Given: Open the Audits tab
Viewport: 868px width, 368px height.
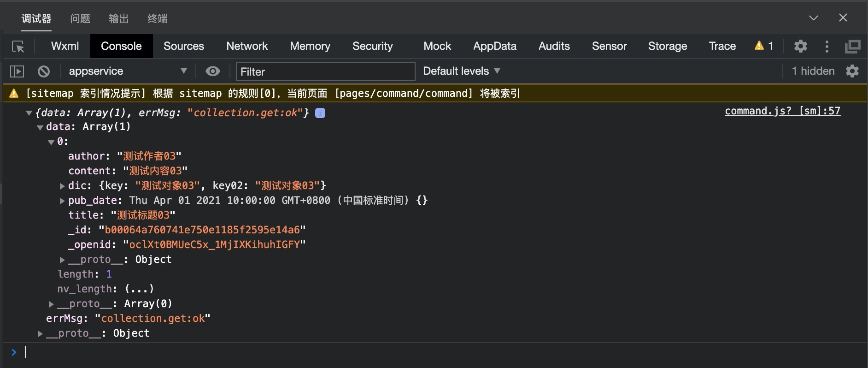Looking at the screenshot, I should pos(554,46).
